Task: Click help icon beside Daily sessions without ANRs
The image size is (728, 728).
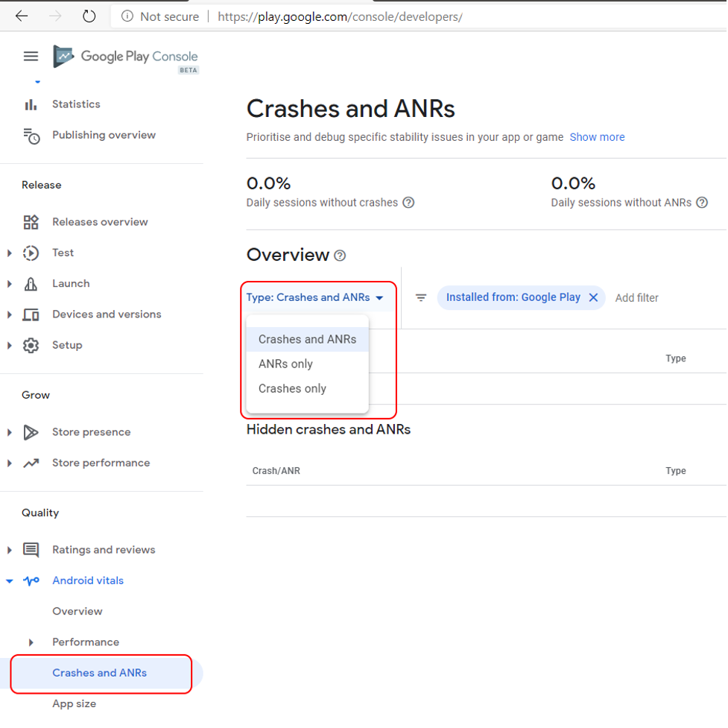Action: 702,203
